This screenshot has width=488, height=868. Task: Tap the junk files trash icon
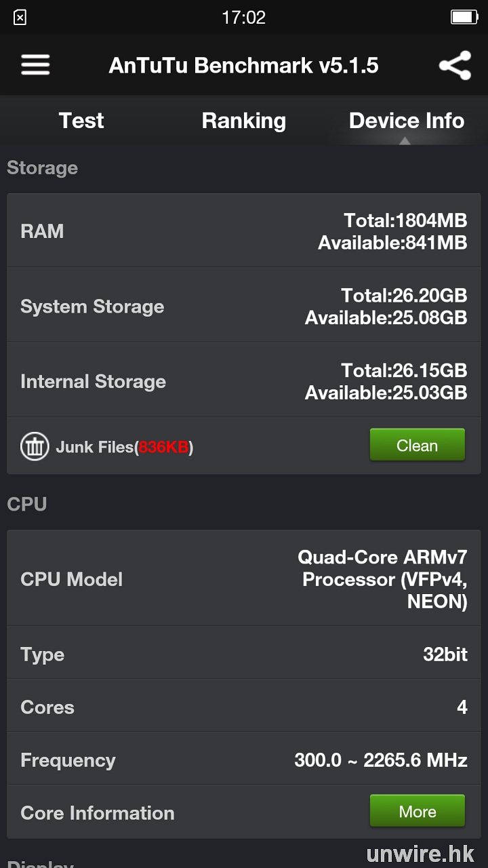[x=35, y=447]
